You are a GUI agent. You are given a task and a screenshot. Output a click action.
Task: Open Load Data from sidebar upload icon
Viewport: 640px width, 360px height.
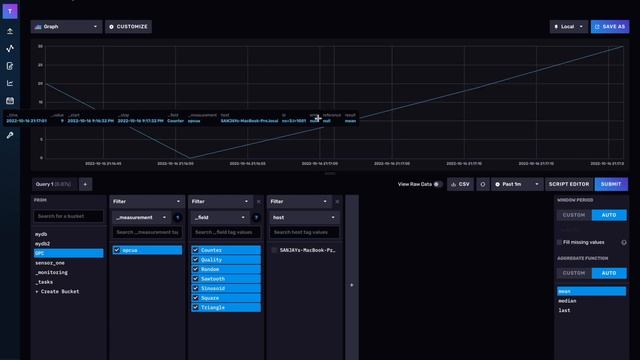point(10,31)
